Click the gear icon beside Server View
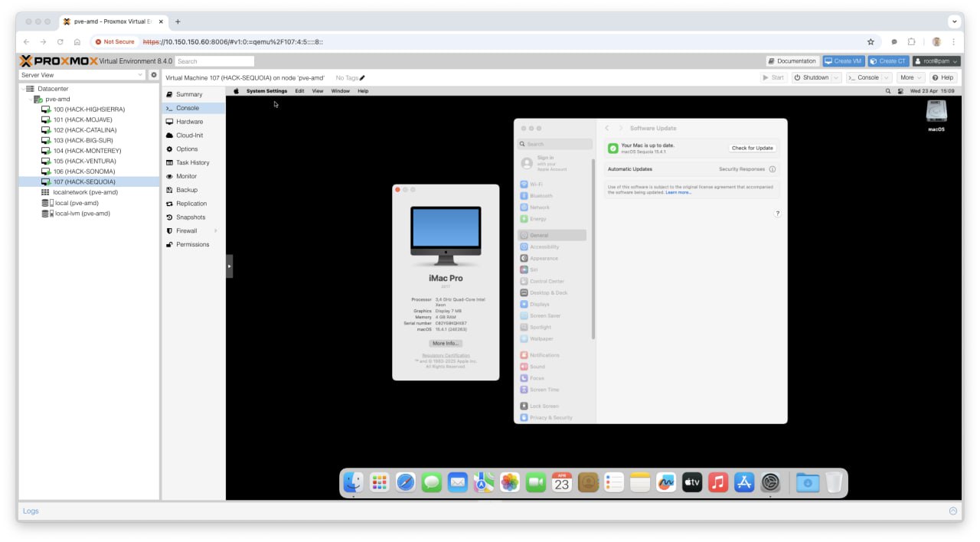This screenshot has width=980, height=542. 154,75
